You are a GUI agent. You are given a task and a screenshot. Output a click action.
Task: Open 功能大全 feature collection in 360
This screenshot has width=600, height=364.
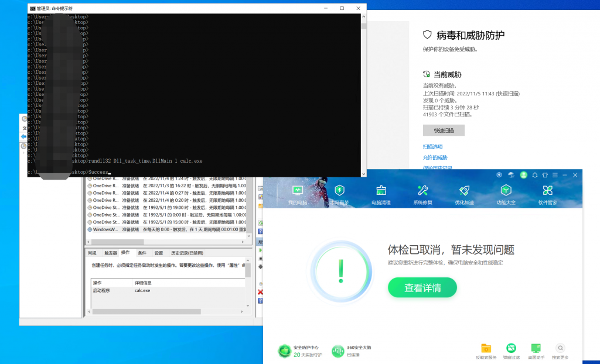[x=506, y=195]
